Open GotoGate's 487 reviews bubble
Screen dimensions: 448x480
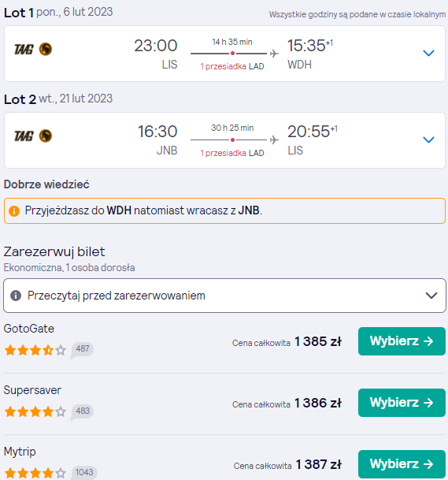tap(82, 350)
